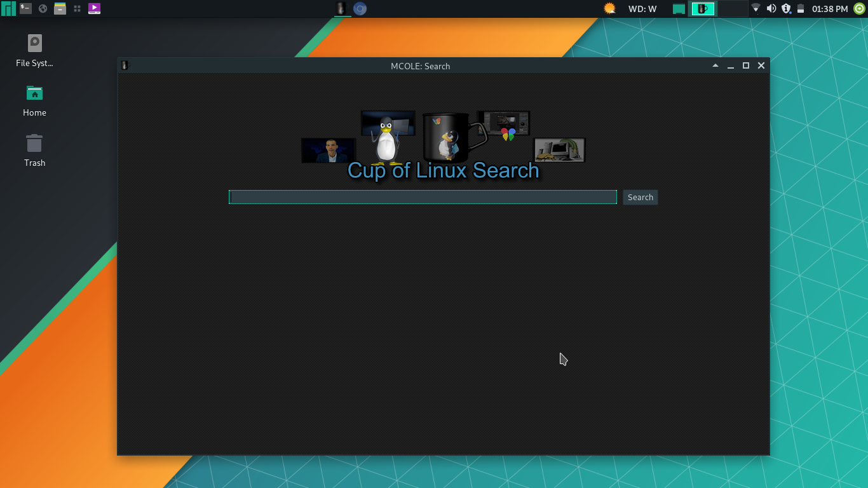
Task: Open the Wi-Fi network indicator
Action: tap(756, 9)
